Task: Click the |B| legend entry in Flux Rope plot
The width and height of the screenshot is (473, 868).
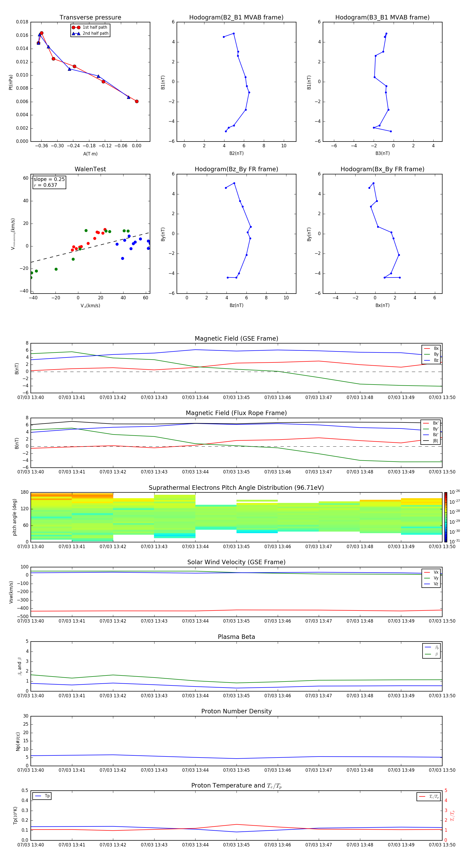Action: [x=431, y=441]
